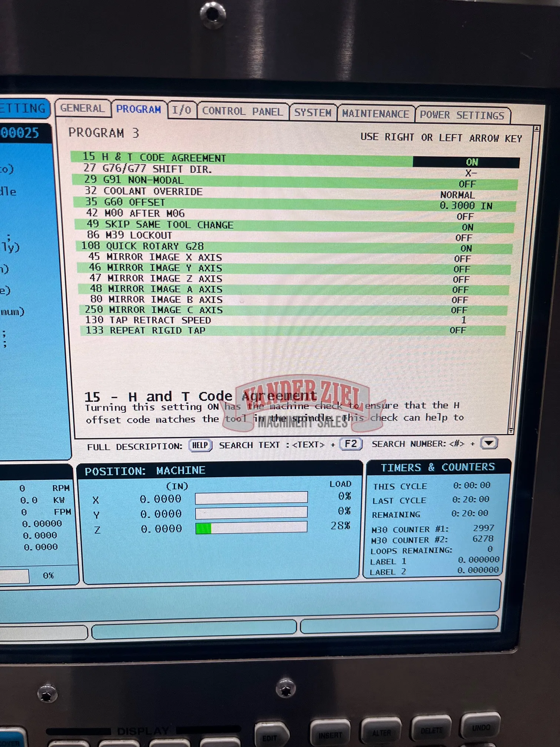
Task: Open the MAINTENANCE tab
Action: point(375,114)
